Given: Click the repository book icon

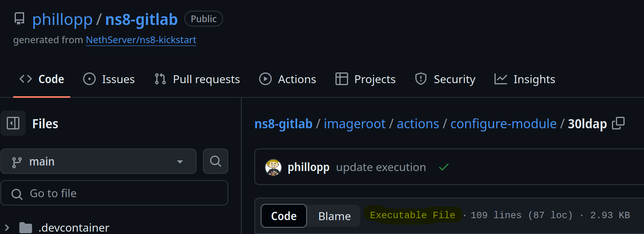Looking at the screenshot, I should pyautogui.click(x=19, y=18).
